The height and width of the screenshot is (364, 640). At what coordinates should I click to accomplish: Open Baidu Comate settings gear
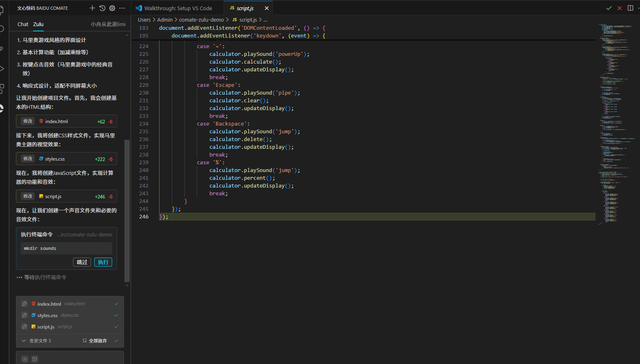tap(112, 8)
